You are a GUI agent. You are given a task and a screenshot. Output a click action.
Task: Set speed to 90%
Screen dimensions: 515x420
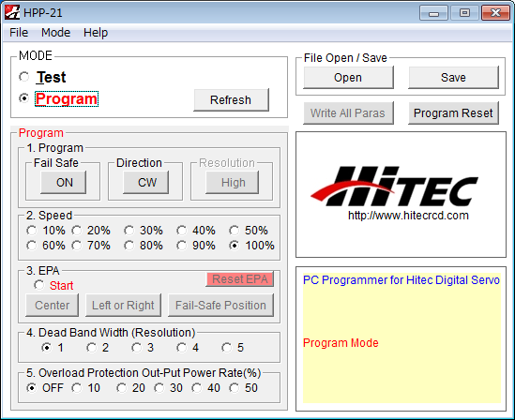182,246
